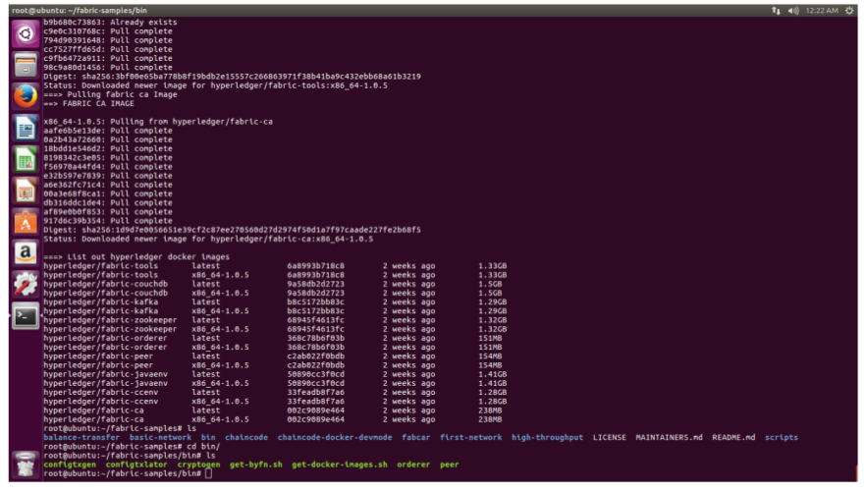
Task: Select the 'LICENSE' file name
Action: (610, 438)
